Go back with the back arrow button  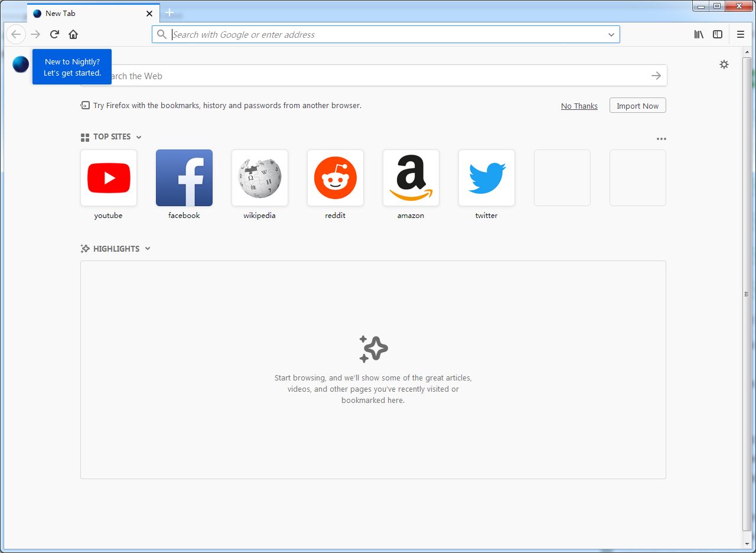tap(16, 34)
